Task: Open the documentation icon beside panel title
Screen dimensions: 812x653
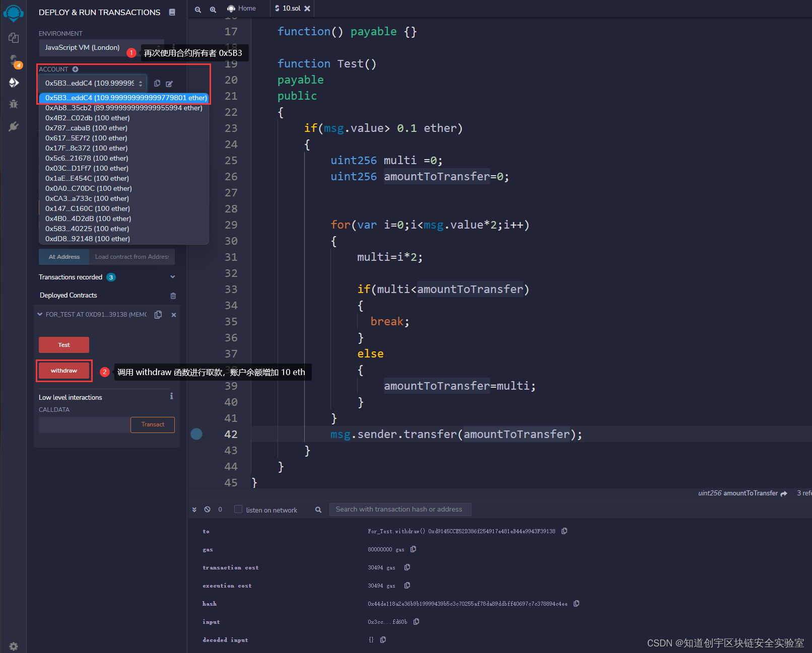Action: 172,12
